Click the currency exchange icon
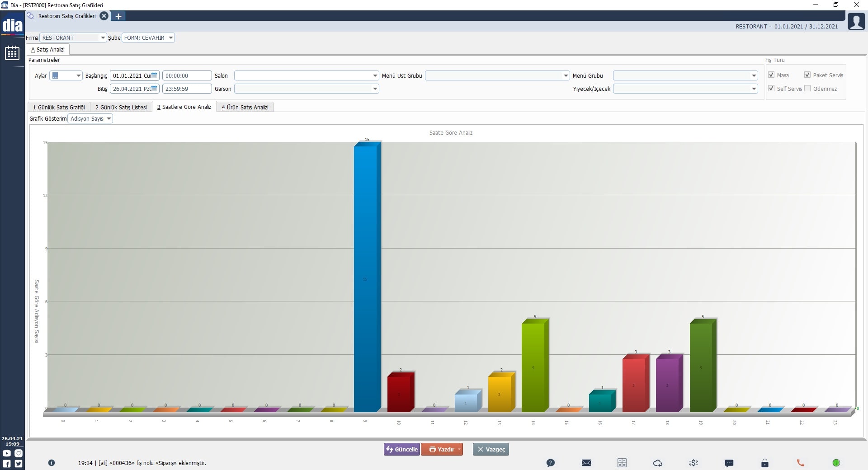The height and width of the screenshot is (470, 868). point(693,463)
